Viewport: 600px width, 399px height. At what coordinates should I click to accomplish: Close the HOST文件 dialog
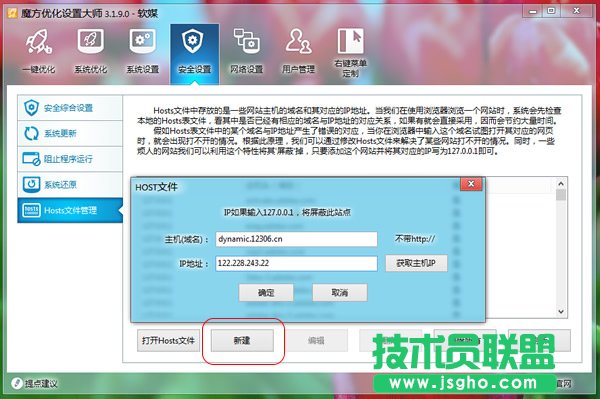tap(471, 184)
